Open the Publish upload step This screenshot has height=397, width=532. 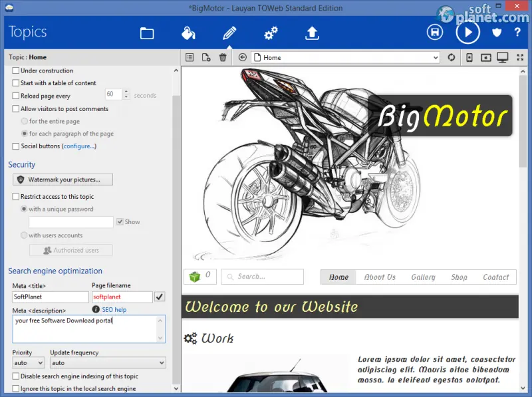click(312, 33)
